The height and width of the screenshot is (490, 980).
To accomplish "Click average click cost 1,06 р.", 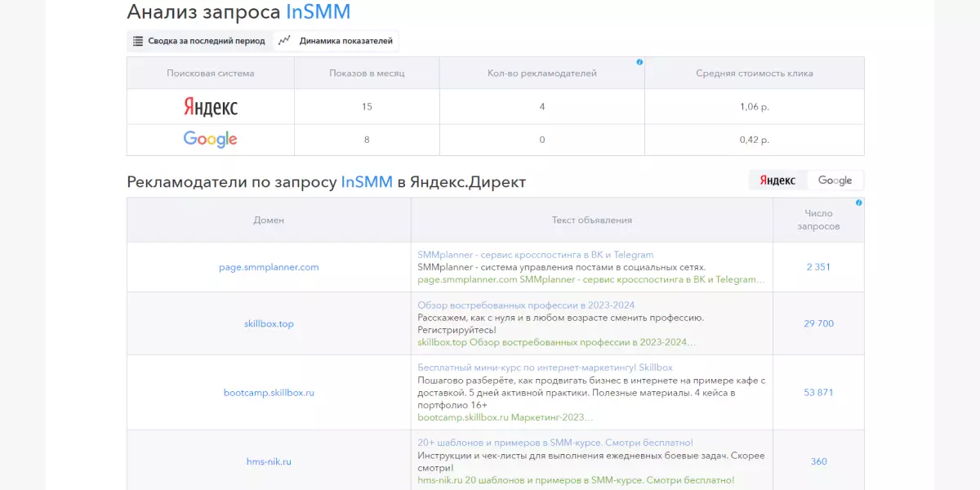I will [755, 107].
